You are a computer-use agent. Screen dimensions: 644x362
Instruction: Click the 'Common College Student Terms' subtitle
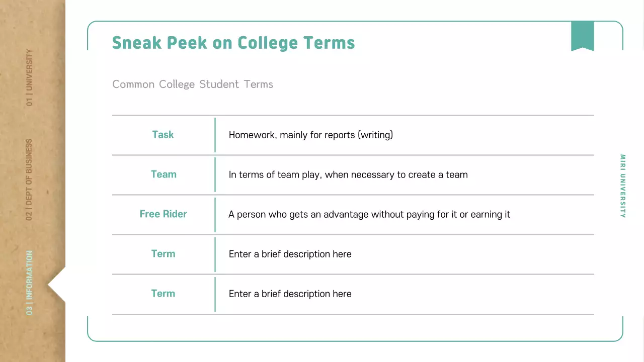[x=193, y=84]
